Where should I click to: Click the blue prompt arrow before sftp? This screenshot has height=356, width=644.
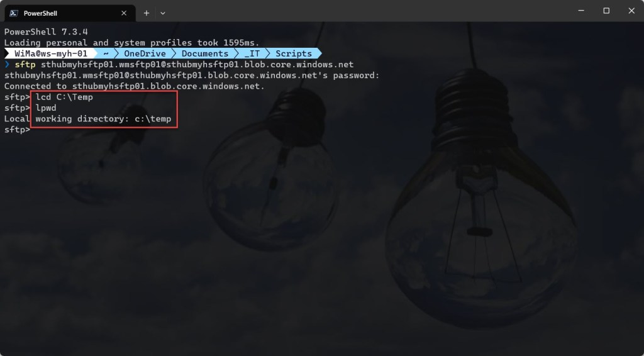point(7,64)
